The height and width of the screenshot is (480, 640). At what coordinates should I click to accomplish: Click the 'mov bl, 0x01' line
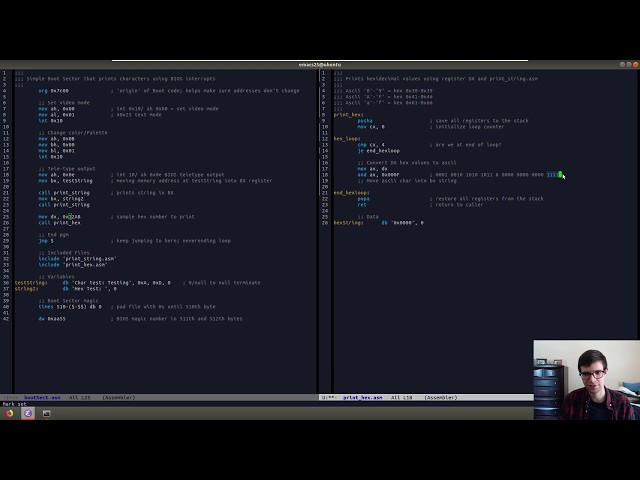tap(56, 151)
